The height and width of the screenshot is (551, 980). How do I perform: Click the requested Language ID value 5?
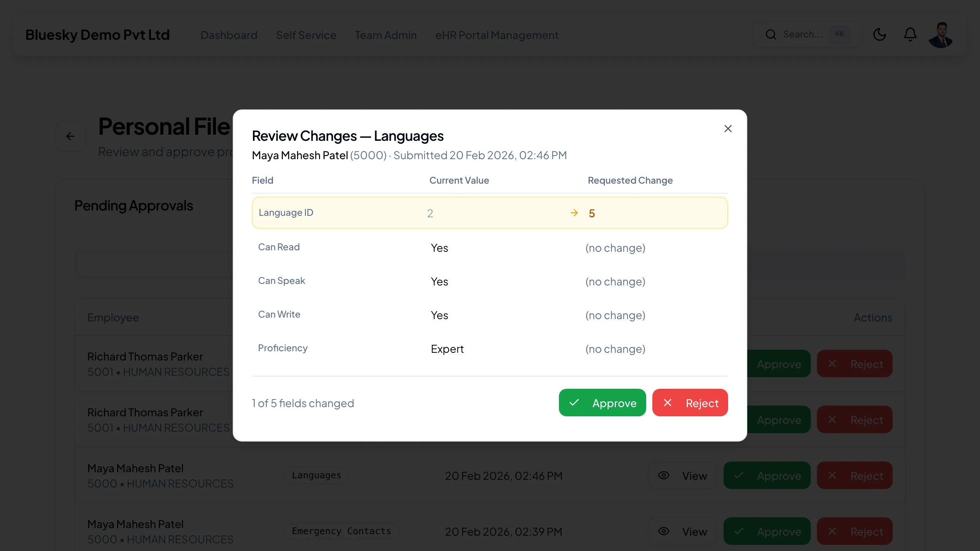coord(591,213)
